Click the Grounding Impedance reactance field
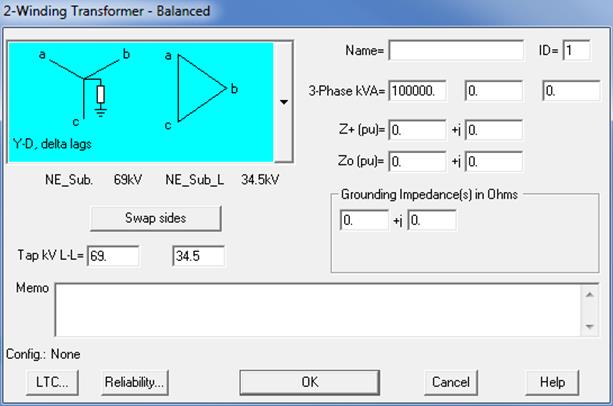The height and width of the screenshot is (406, 613). (x=432, y=220)
